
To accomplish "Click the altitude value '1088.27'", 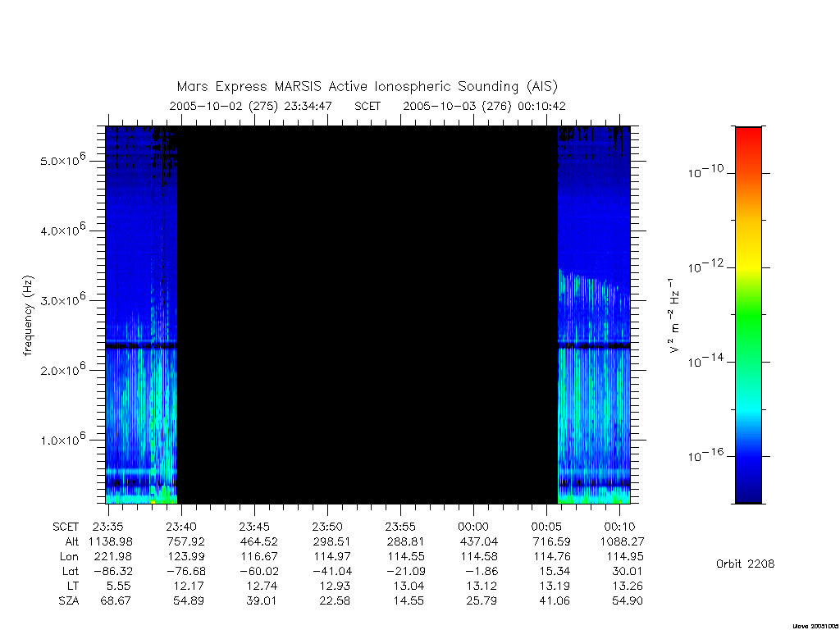I will [x=622, y=541].
